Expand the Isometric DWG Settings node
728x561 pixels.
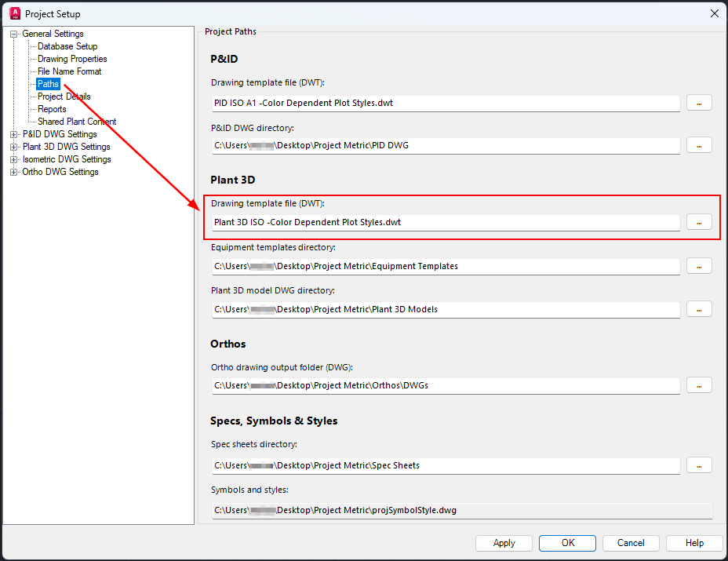coord(14,159)
